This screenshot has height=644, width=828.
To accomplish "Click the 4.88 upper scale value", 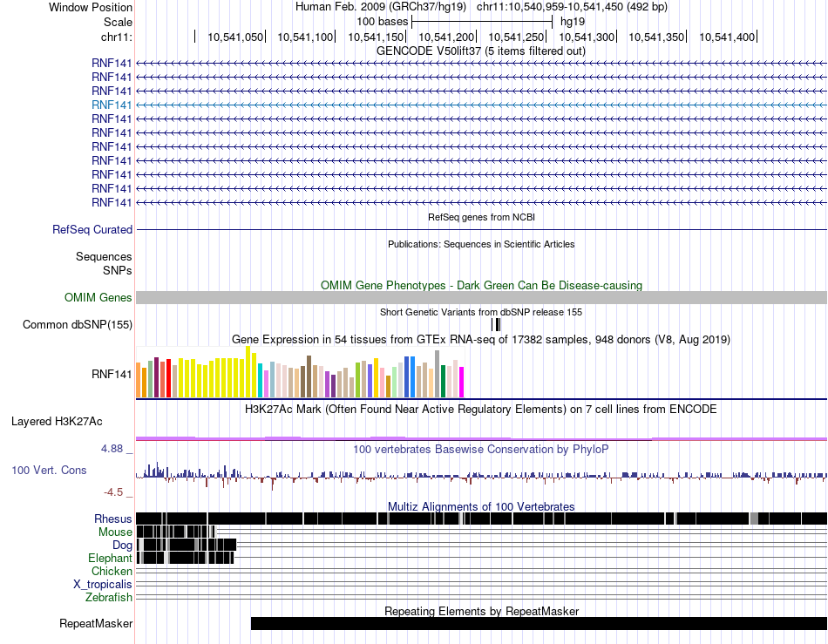I will click(112, 449).
